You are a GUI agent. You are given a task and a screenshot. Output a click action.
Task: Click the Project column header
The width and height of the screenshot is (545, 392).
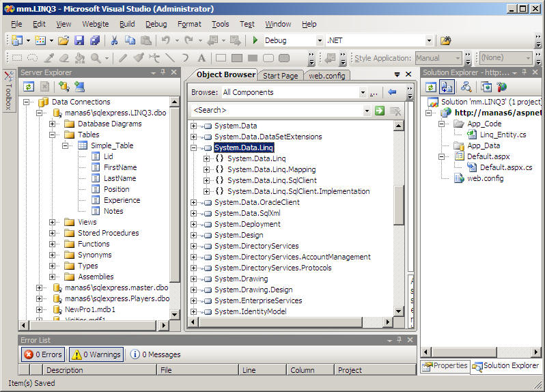point(375,370)
